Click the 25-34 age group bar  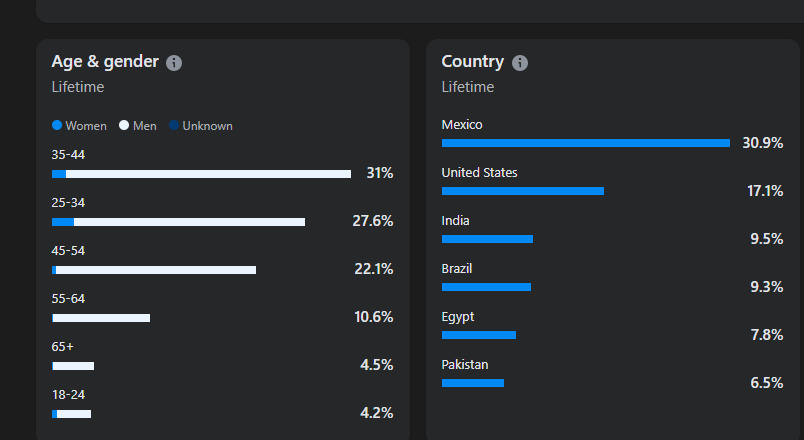(x=178, y=222)
